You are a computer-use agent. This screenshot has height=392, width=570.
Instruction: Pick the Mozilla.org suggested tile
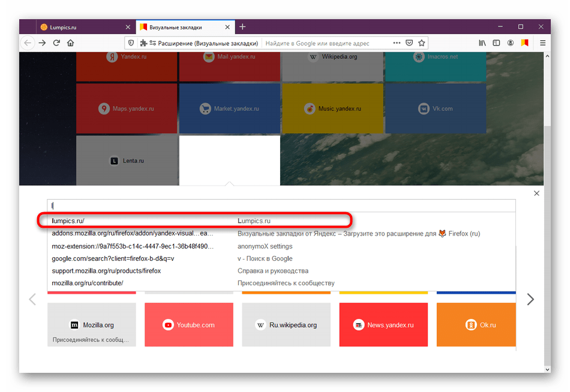[92, 325]
